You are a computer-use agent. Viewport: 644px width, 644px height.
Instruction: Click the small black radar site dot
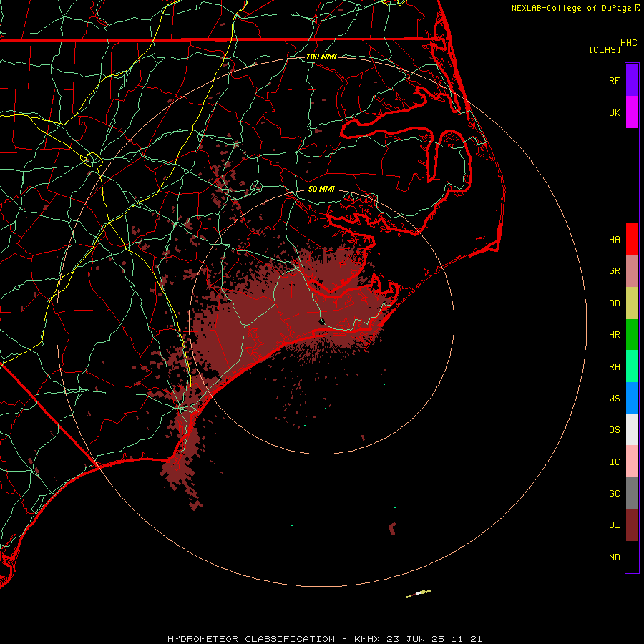[322, 321]
